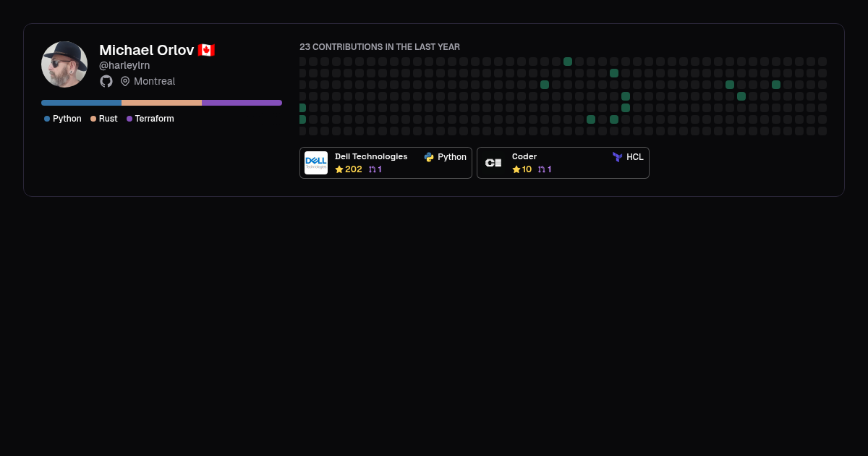Click the location pin icon beside Montreal
Screen dimensions: 868x456
125,81
